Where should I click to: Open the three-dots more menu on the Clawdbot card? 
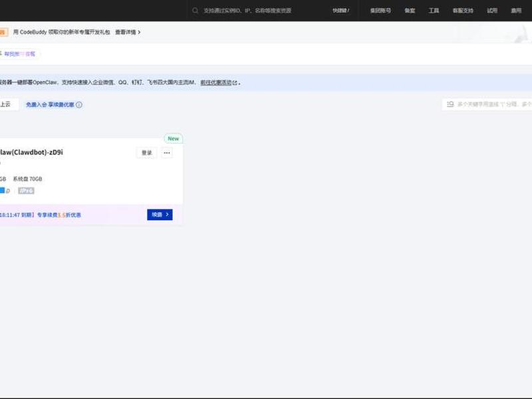click(167, 153)
